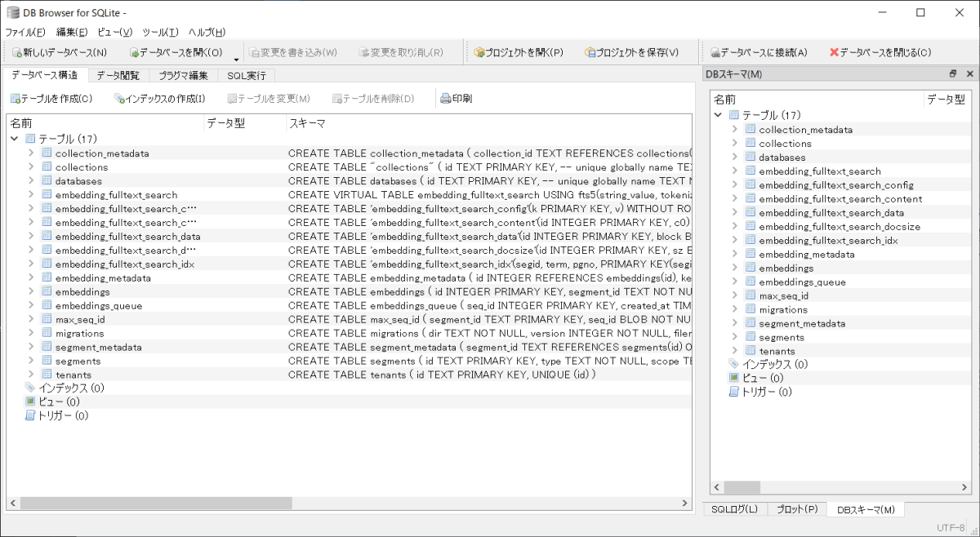Click データベースを閉じる(C) button
Viewport: 980px width, 537px height.
click(880, 52)
